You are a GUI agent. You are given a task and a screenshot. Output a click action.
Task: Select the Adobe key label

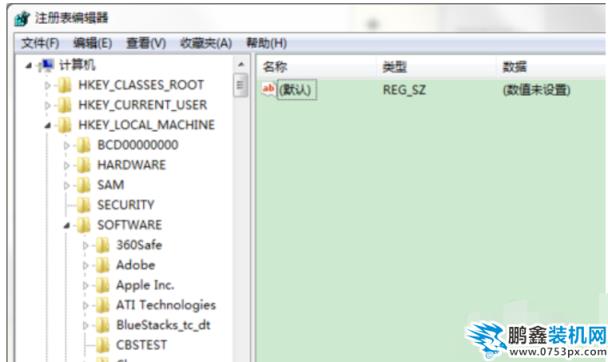tap(136, 265)
